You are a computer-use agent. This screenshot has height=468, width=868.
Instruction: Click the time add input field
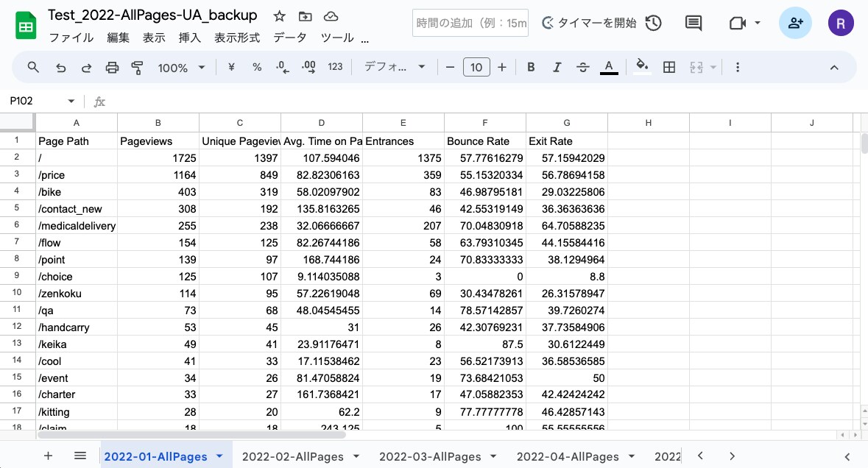[470, 23]
